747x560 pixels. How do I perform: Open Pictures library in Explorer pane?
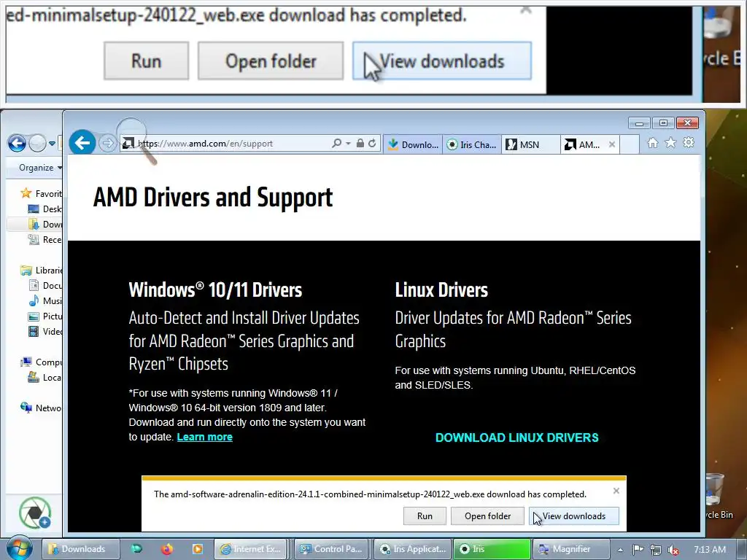click(44, 316)
